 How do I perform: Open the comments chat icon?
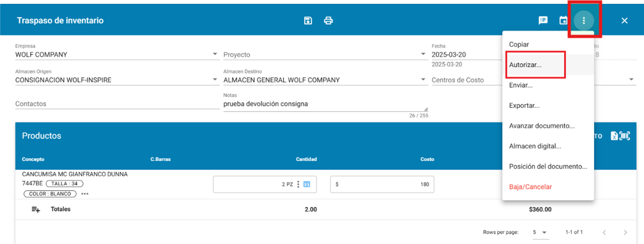click(x=543, y=20)
